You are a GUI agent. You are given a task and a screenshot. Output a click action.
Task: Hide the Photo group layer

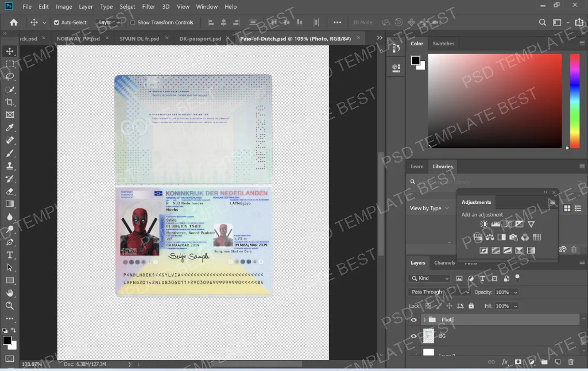[413, 320]
